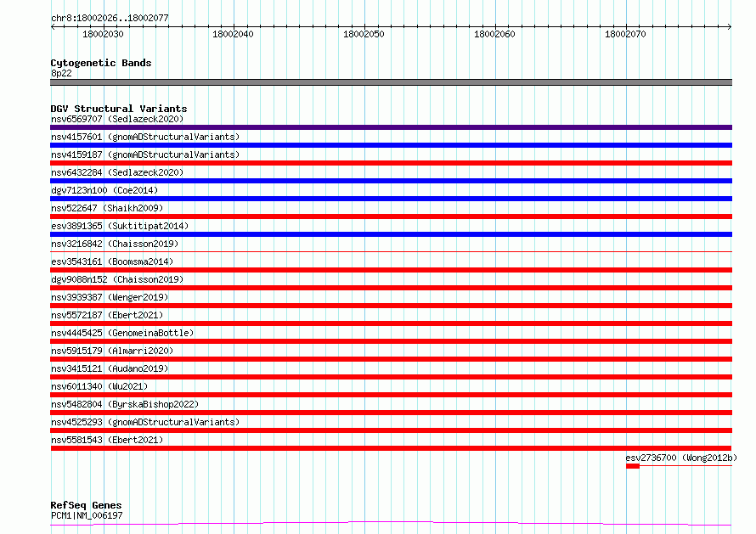Select the thin red nsv3216842 line
Viewport: 756px width, 534px height.
391,251
